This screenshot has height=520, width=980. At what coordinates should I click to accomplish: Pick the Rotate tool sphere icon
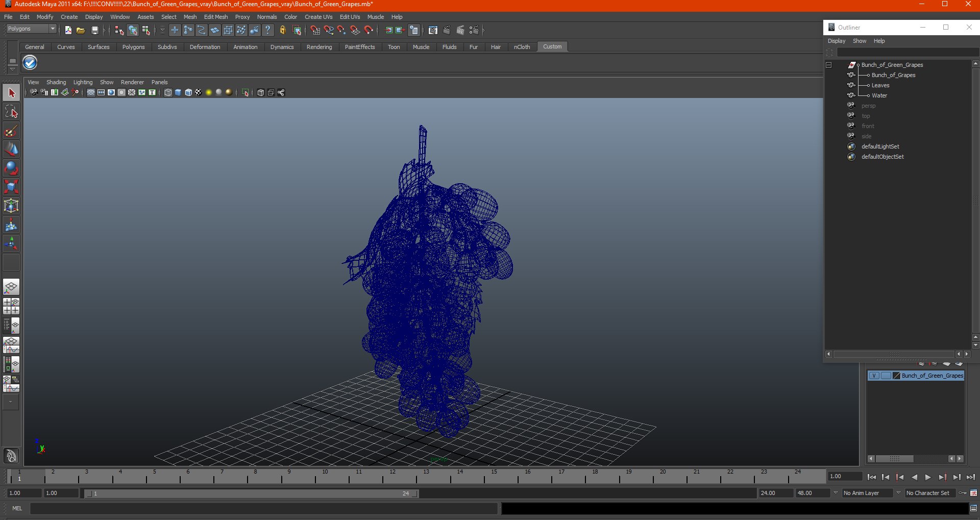tap(11, 168)
